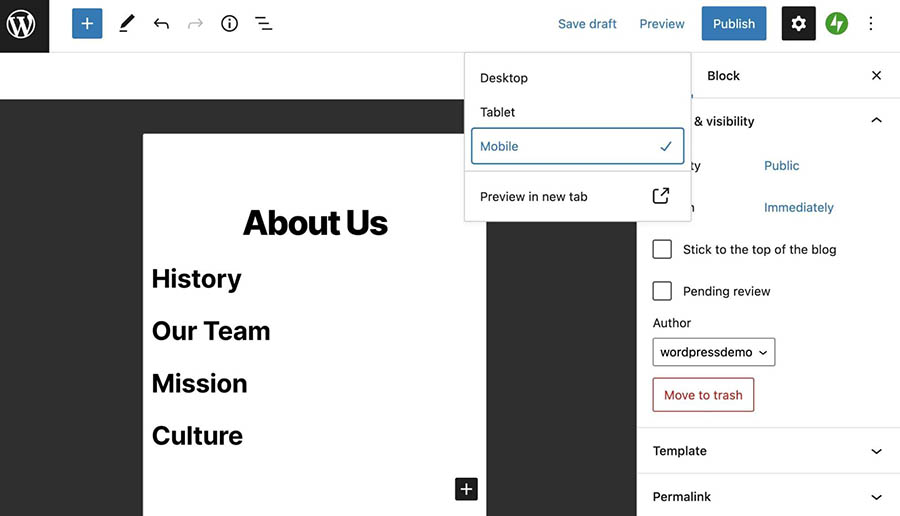Click the Move to trash button
Viewport: 900px width, 516px height.
click(703, 395)
